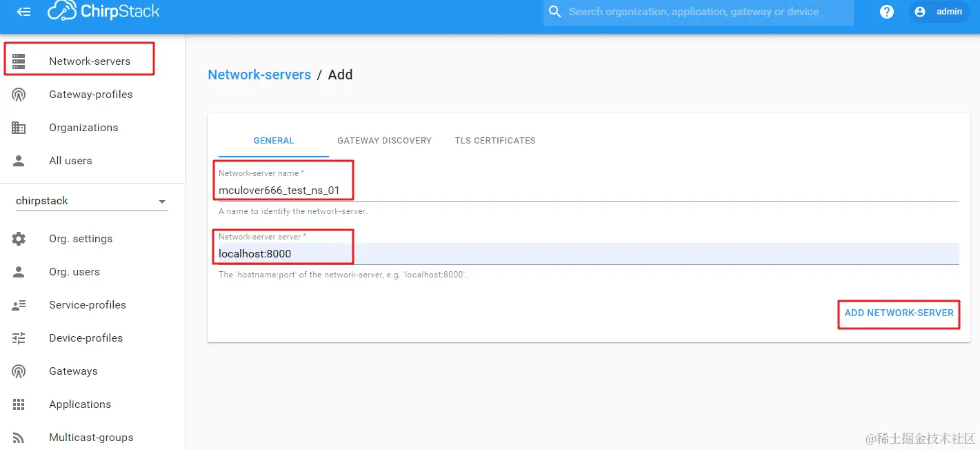
Task: Click the Network-server name input field
Action: (588, 190)
